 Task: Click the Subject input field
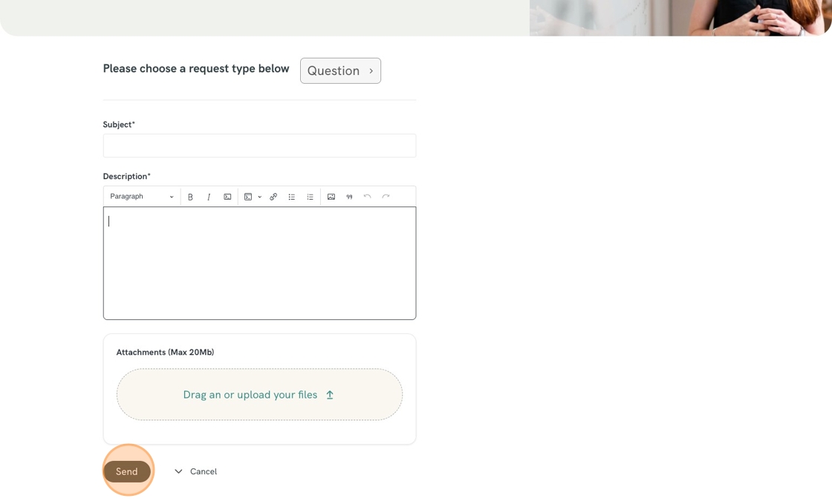pyautogui.click(x=259, y=145)
